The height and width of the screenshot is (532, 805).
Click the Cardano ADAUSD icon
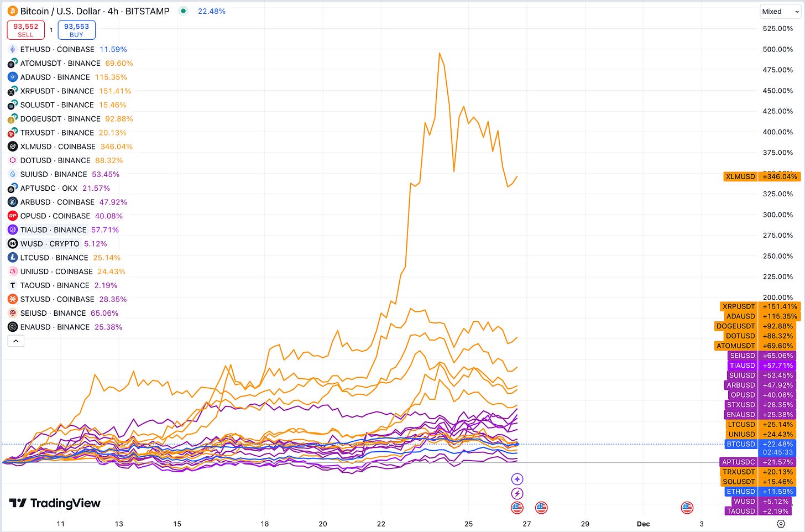click(13, 77)
